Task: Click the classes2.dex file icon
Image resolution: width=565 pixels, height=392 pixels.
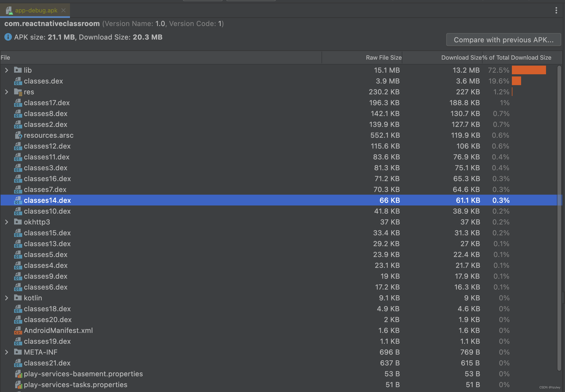Action: click(18, 124)
